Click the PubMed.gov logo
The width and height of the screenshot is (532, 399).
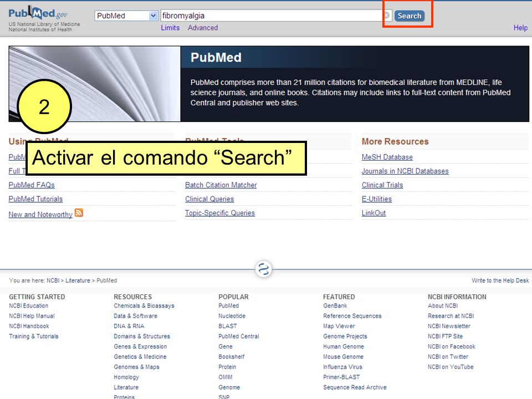tap(38, 13)
